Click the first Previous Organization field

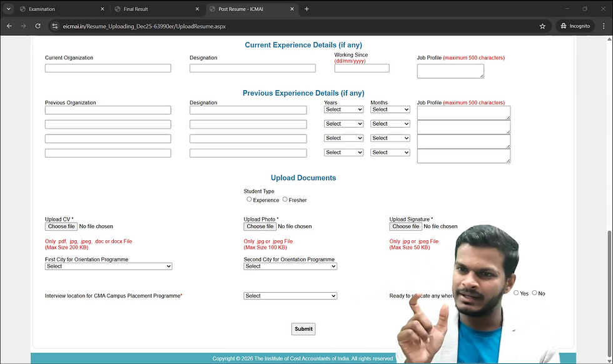(108, 110)
